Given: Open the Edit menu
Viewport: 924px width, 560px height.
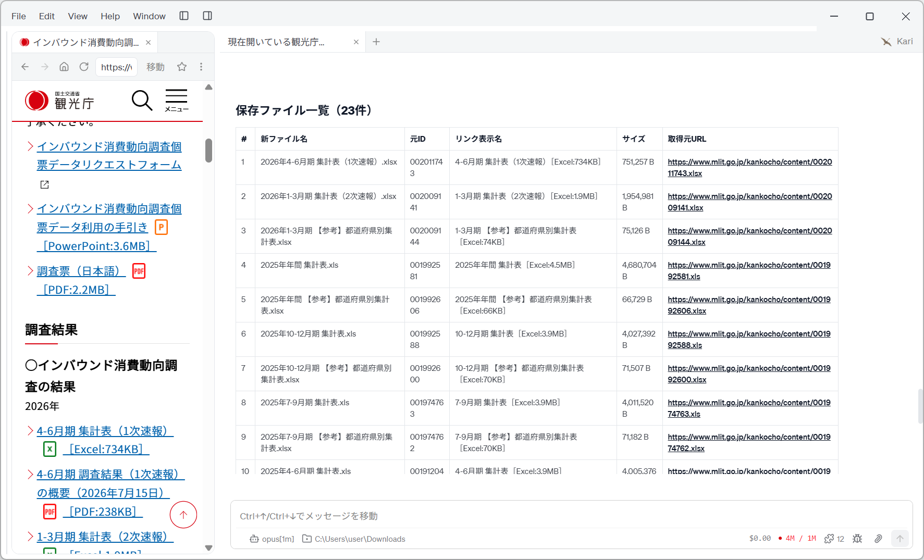Looking at the screenshot, I should coord(46,16).
